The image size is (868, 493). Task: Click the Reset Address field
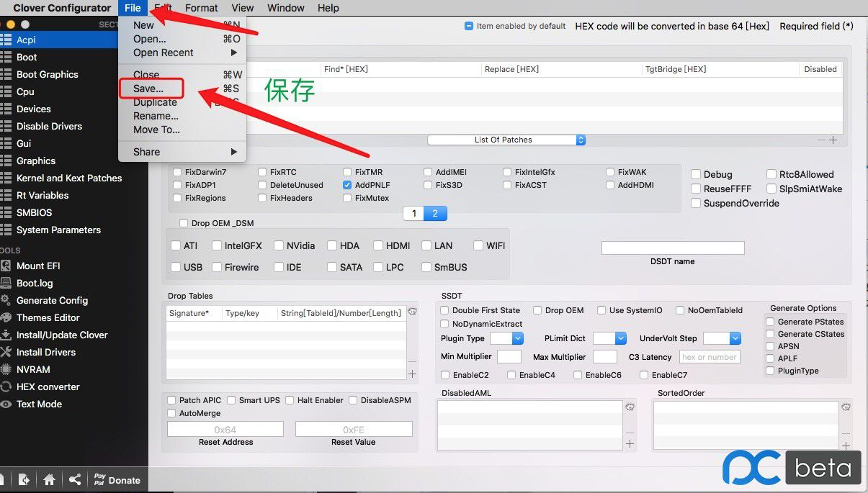pyautogui.click(x=225, y=430)
